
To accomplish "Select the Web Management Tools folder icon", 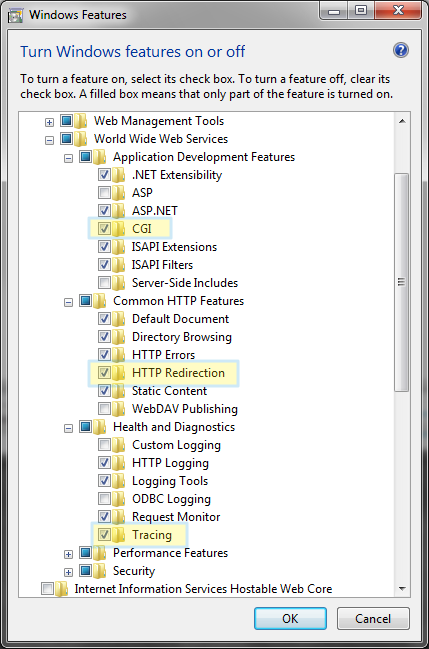I will 80,121.
